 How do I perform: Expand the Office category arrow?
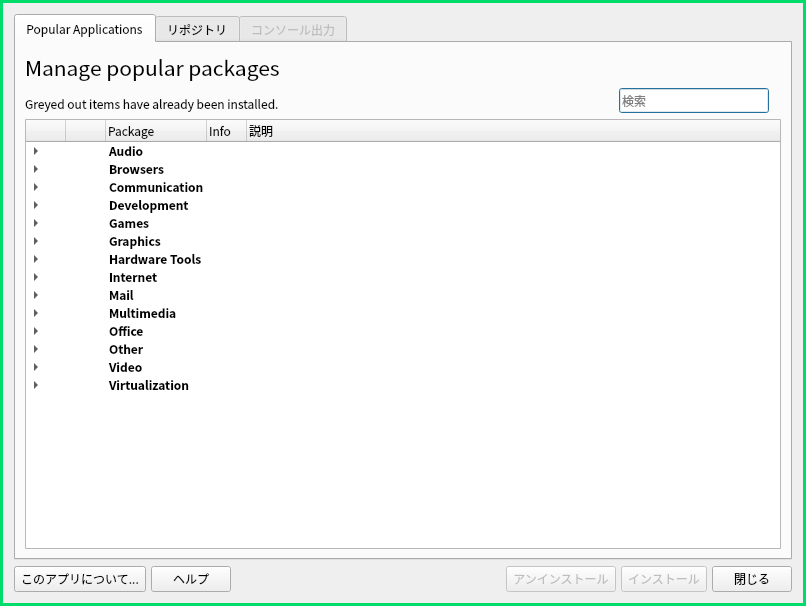(35, 331)
